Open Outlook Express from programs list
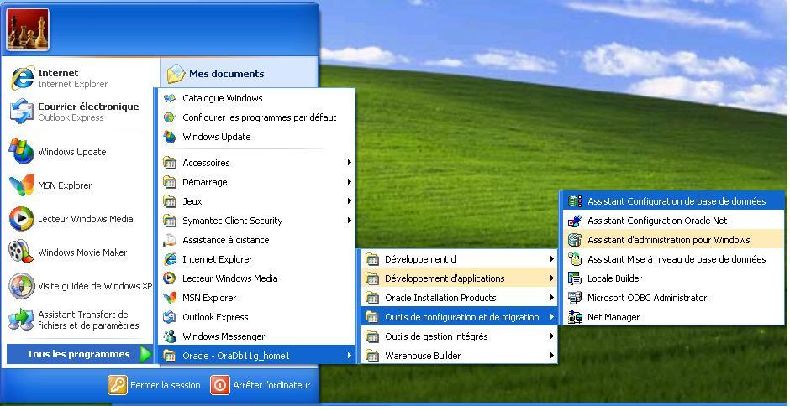 click(x=257, y=317)
